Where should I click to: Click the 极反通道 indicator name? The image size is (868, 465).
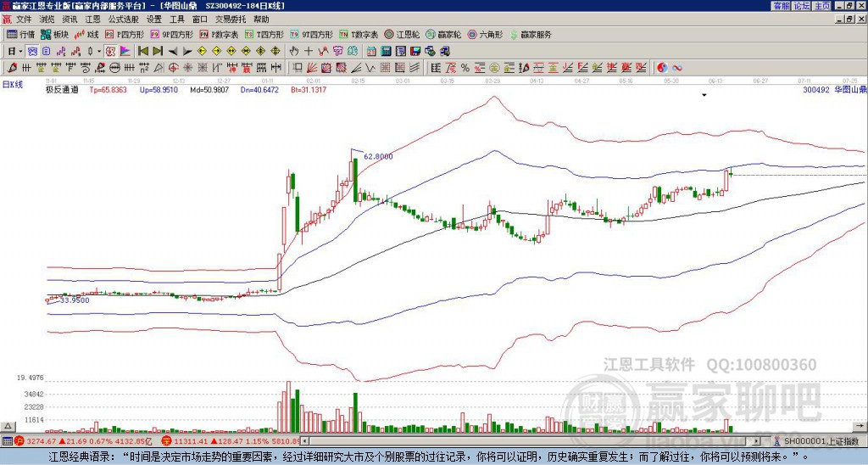[62, 89]
